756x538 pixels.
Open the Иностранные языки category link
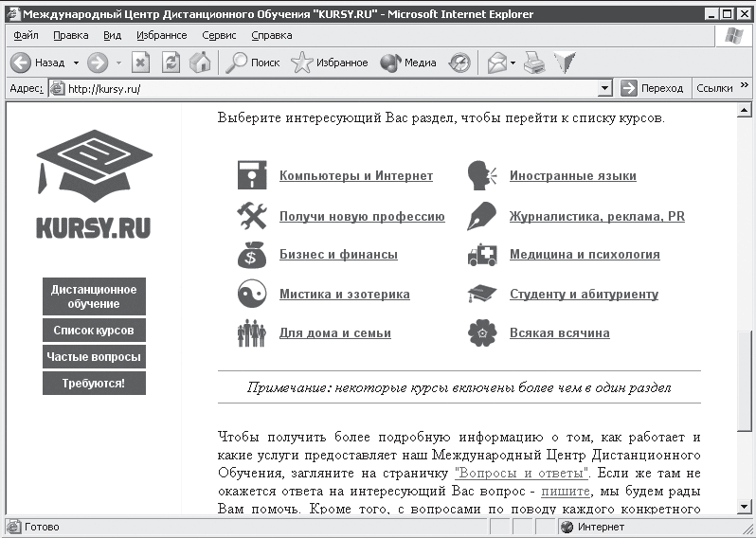(572, 176)
